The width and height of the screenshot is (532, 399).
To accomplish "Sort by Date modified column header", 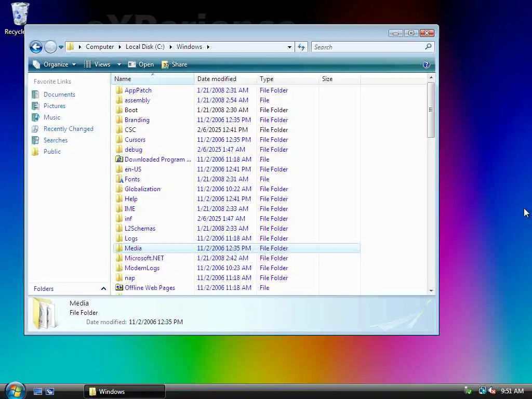I will tap(225, 79).
